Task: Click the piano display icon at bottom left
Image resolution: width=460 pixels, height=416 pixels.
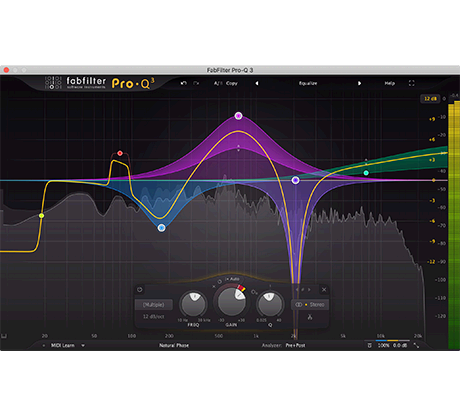Action: 4,336
